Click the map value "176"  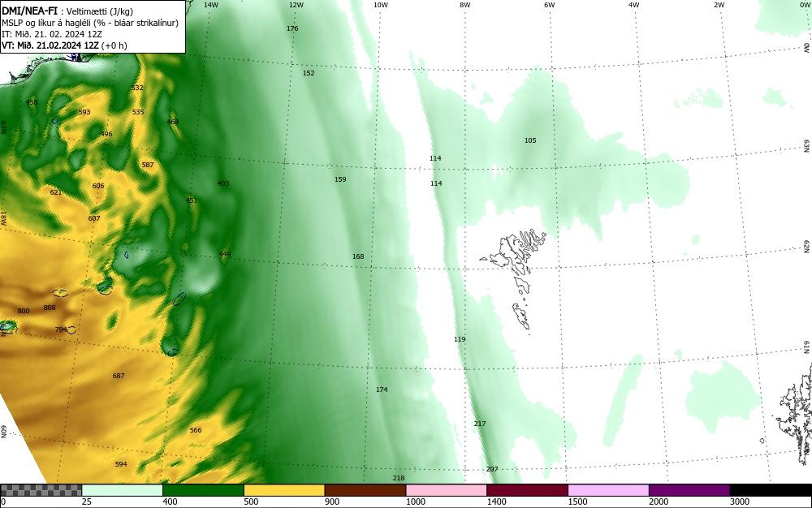coord(292,28)
